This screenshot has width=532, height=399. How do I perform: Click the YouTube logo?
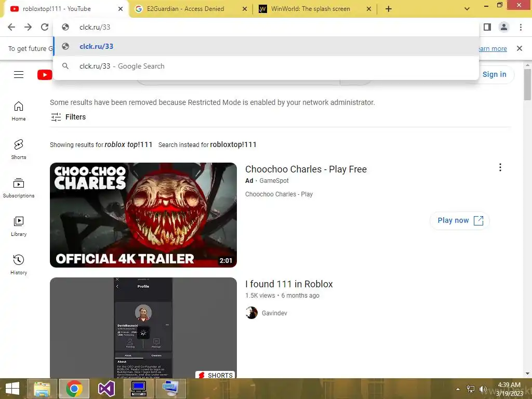[x=45, y=75]
